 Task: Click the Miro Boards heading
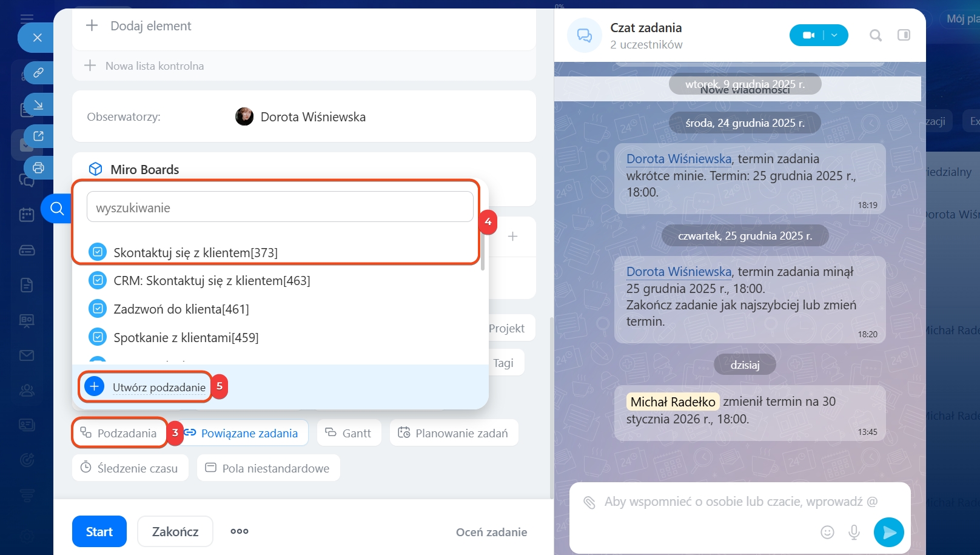point(144,170)
